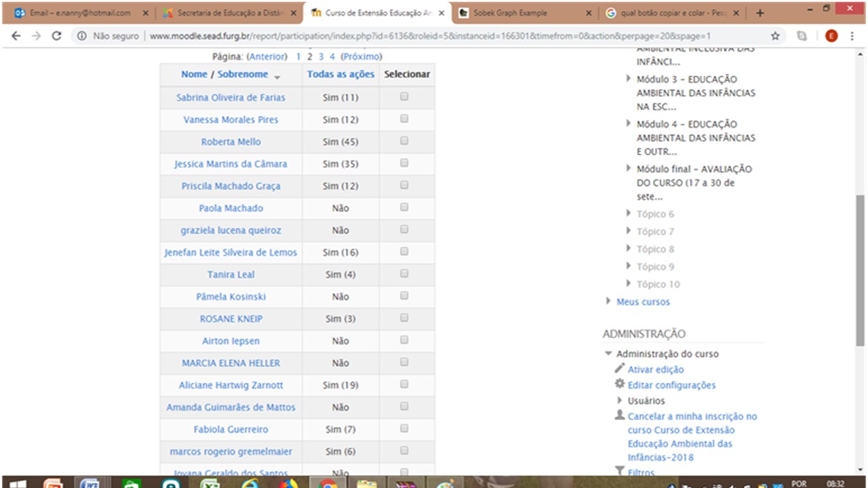Switch to the Hotmail Email tab
This screenshot has width=868, height=488.
pos(79,13)
